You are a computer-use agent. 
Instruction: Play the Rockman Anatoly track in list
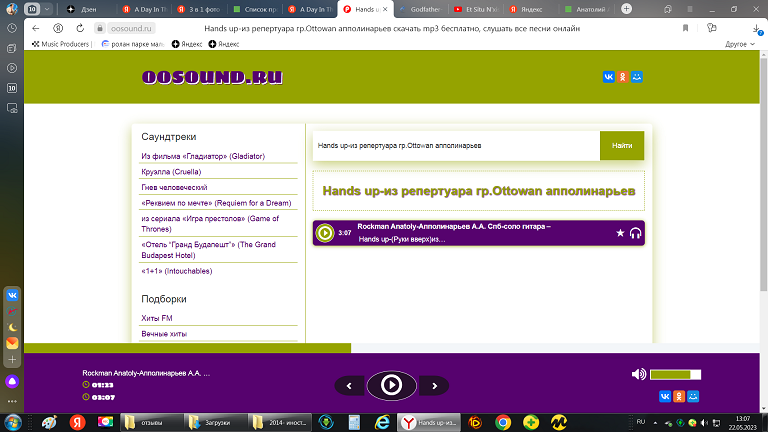tap(325, 233)
